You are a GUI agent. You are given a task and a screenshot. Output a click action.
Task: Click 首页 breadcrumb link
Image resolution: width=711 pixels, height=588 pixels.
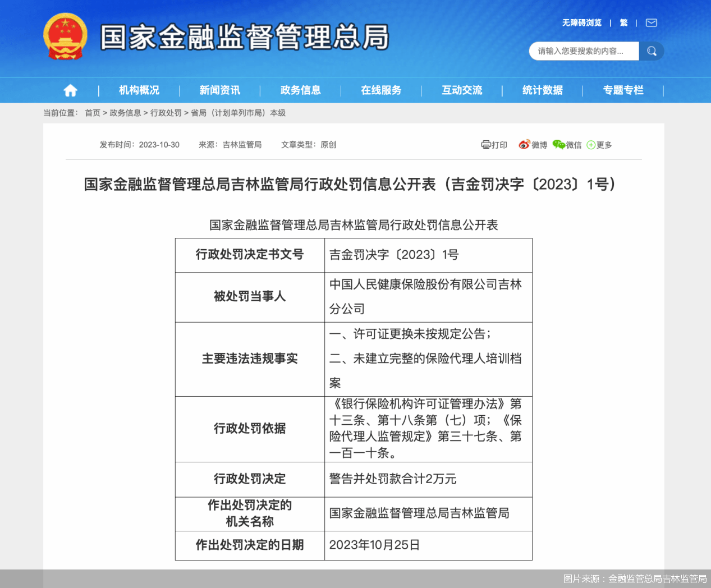click(93, 113)
